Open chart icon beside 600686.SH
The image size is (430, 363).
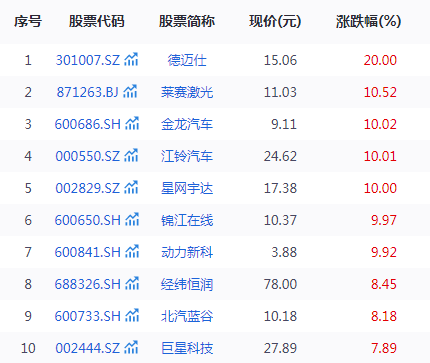pyautogui.click(x=132, y=123)
